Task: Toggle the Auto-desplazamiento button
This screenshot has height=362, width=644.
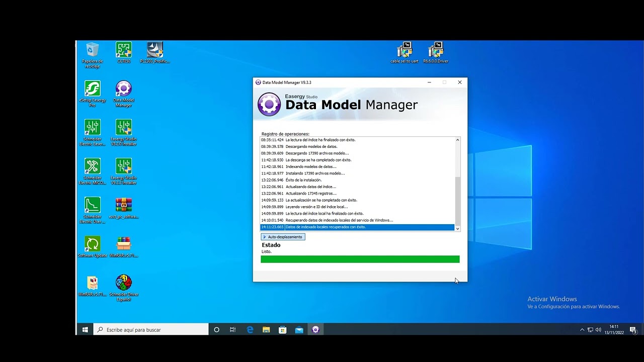Action: [283, 237]
